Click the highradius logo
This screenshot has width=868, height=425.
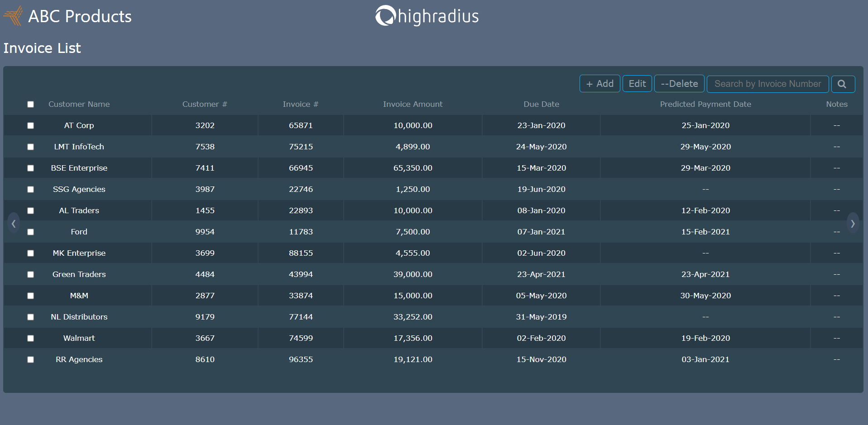[x=427, y=16]
